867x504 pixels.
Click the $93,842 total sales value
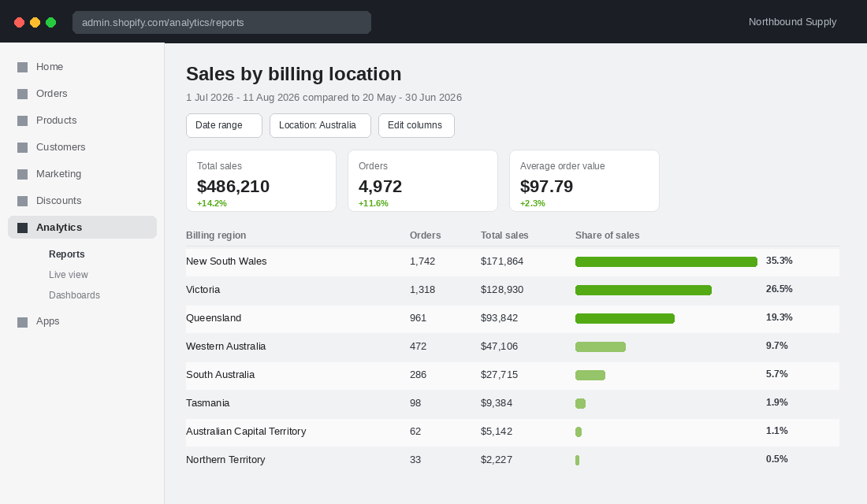(x=499, y=318)
